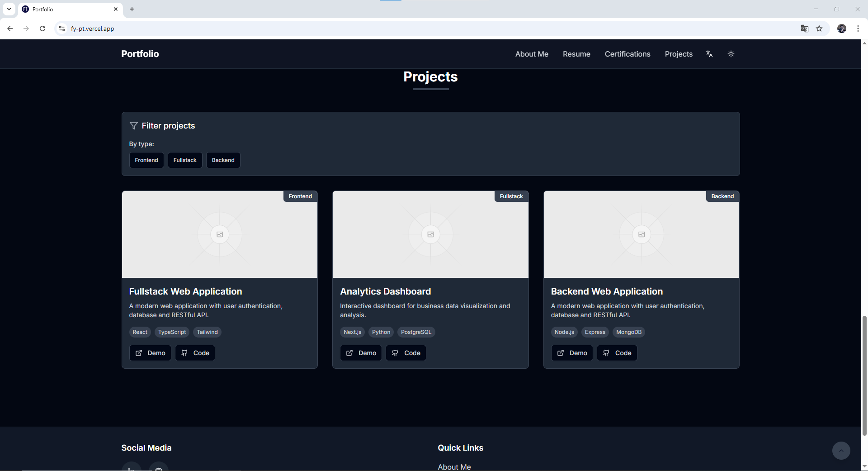This screenshot has width=868, height=471.
Task: Click the About Me quick link in footer
Action: [x=454, y=466]
